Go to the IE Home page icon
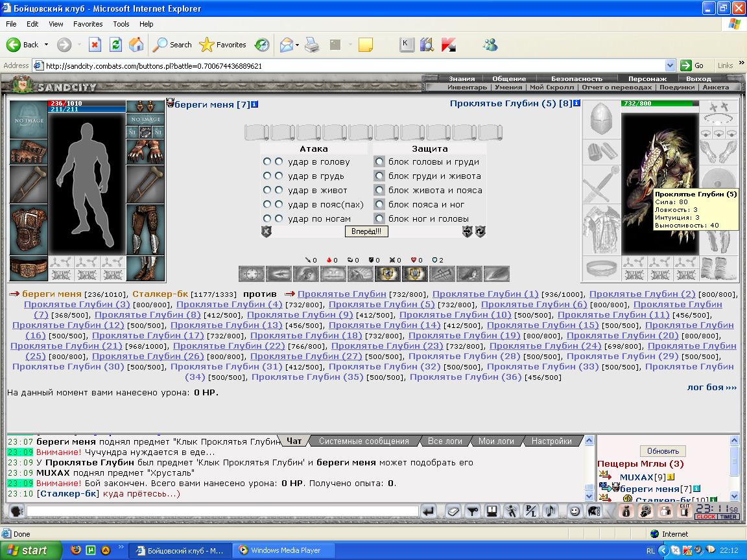The height and width of the screenshot is (560, 747). (x=136, y=45)
